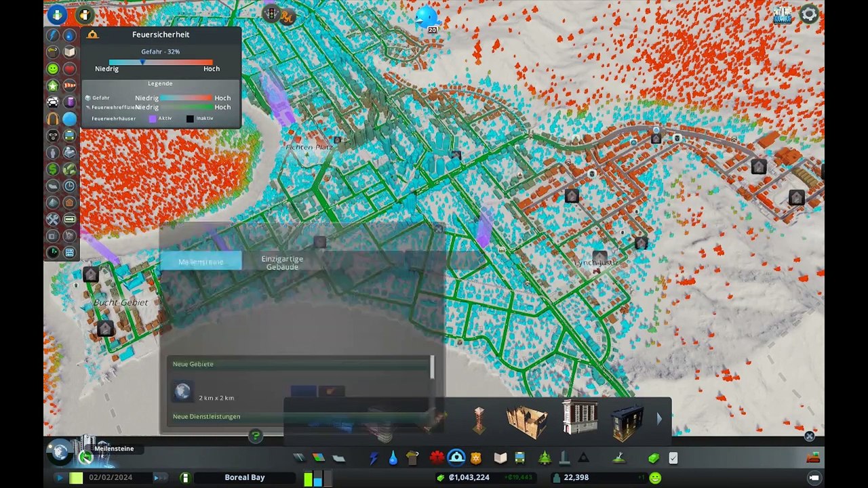
Task: Toggle the free camera mode icon
Action: pyautogui.click(x=814, y=478)
